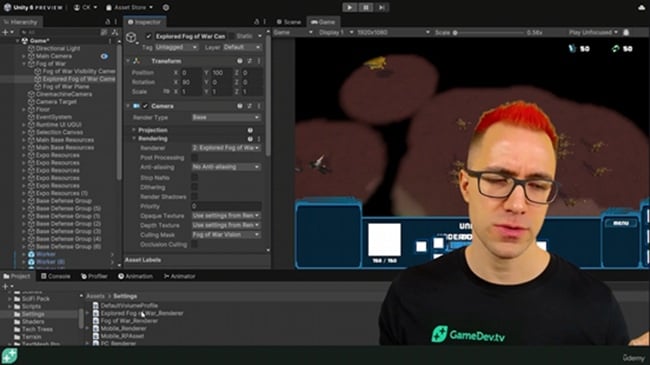The height and width of the screenshot is (365, 650).
Task: Open the Culling Mask dropdown
Action: pyautogui.click(x=226, y=235)
